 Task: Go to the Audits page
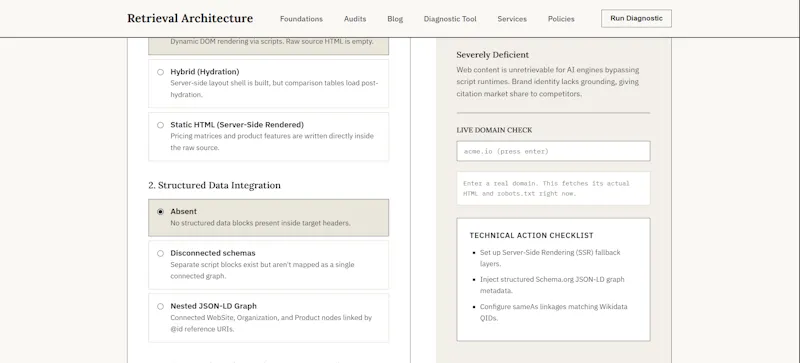point(355,19)
